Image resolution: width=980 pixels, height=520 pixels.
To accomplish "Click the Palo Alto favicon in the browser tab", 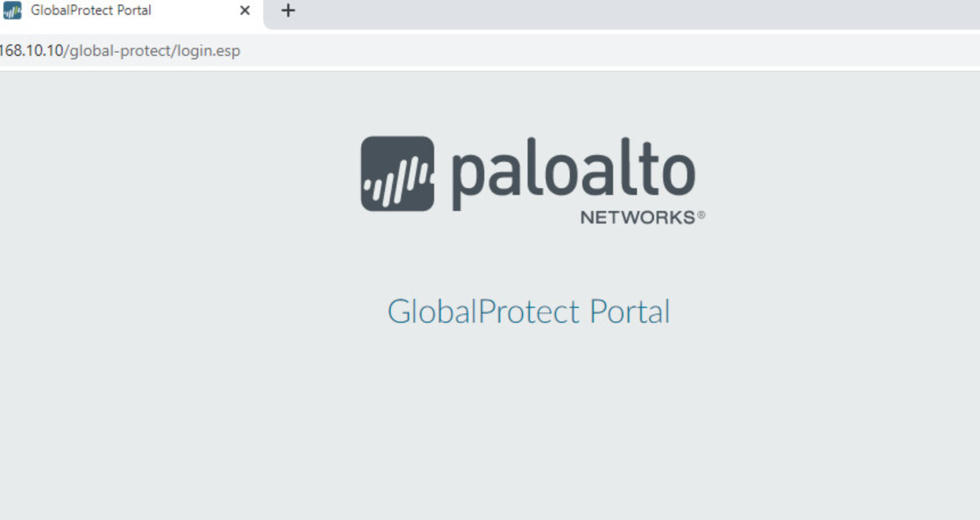I will pyautogui.click(x=12, y=10).
